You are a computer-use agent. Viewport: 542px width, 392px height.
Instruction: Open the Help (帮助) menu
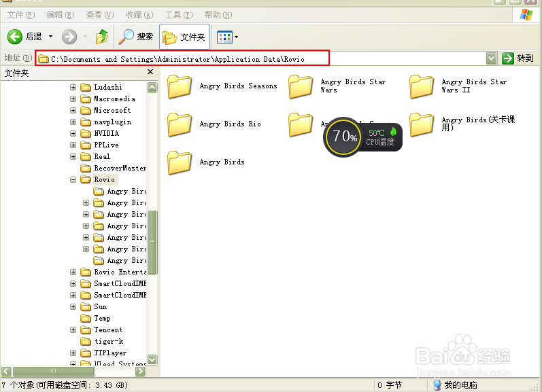218,15
